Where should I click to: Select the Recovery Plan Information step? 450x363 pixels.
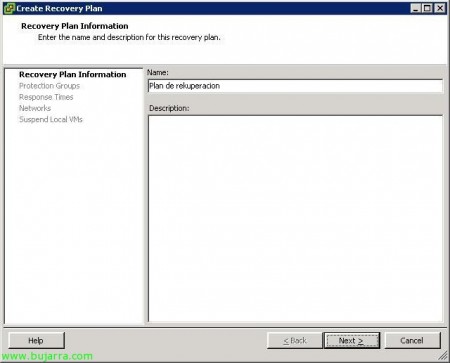pyautogui.click(x=72, y=75)
